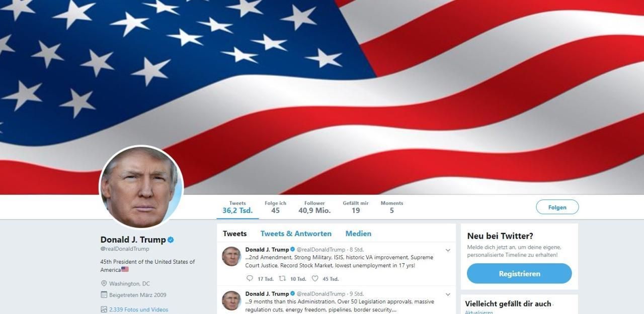Open the 2.339 Fotos und Videos link

click(x=138, y=309)
